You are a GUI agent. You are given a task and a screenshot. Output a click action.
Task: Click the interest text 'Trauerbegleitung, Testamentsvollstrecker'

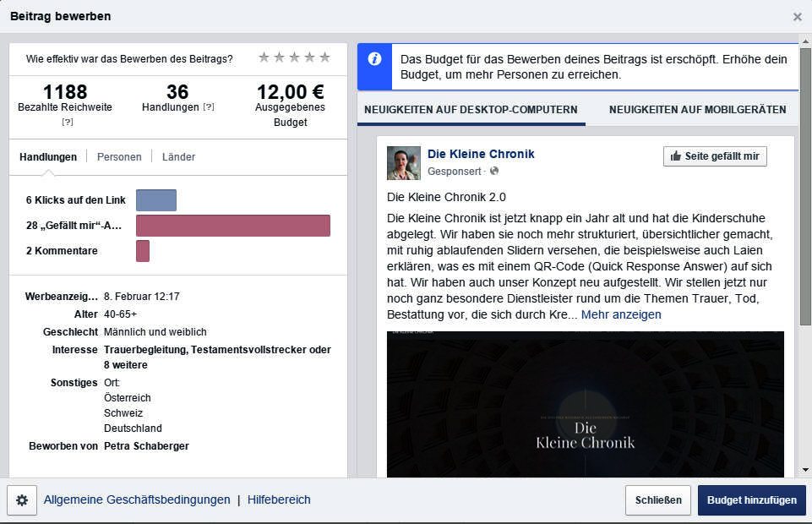pos(205,350)
